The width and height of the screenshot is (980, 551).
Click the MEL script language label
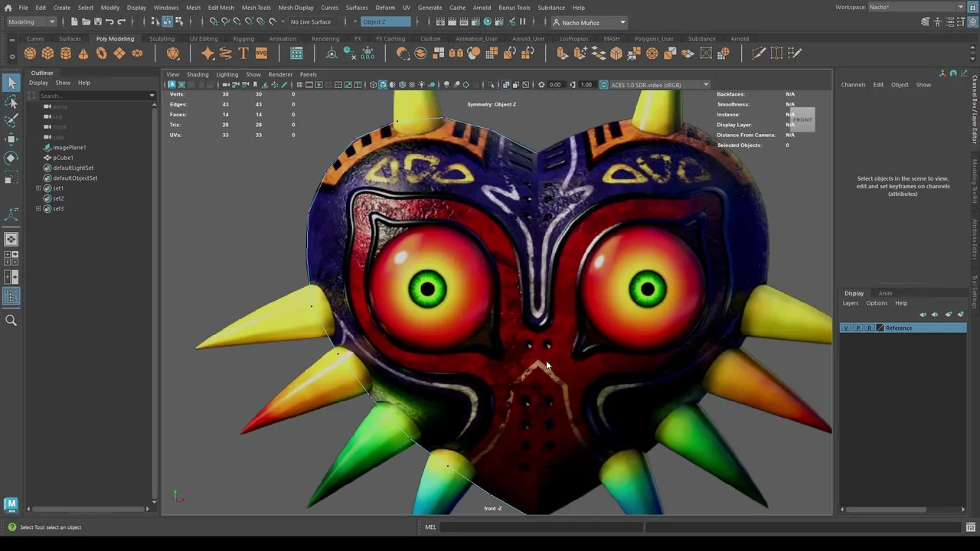point(430,527)
